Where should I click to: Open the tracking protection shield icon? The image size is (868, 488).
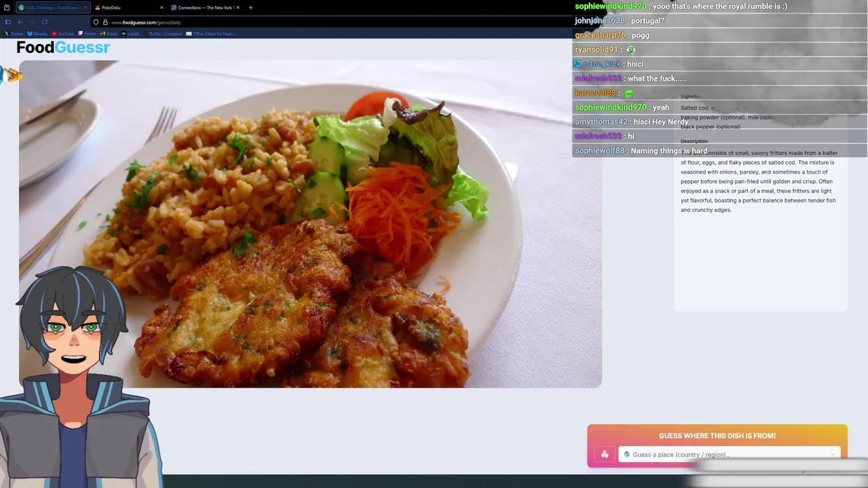pos(96,22)
